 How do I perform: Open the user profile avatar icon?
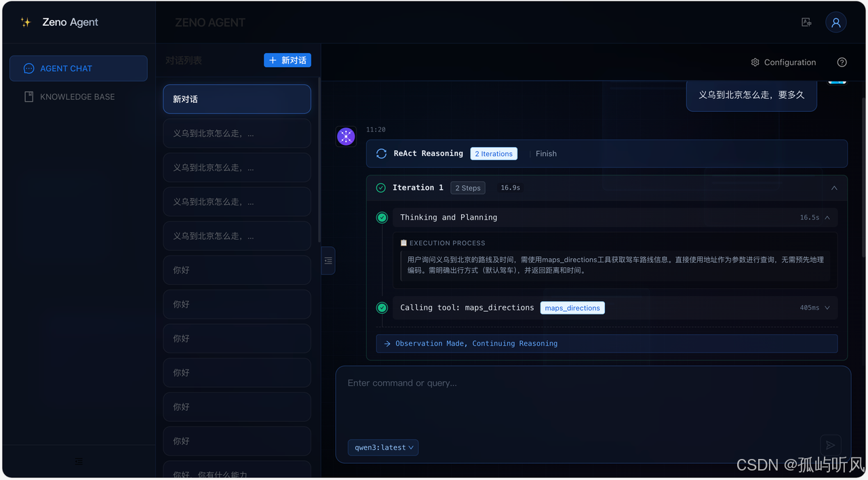[835, 22]
